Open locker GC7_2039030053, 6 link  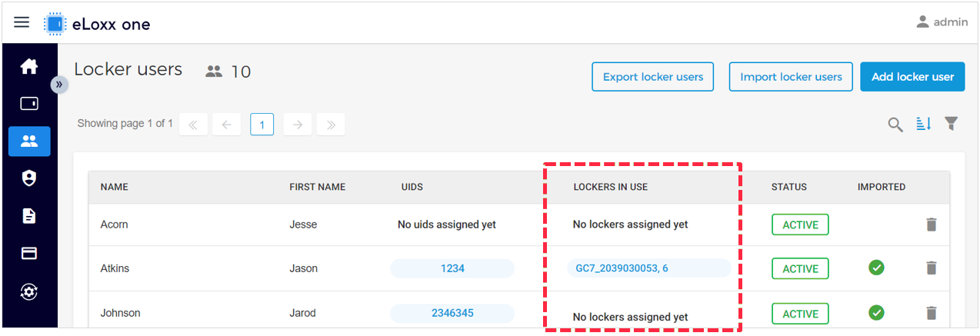coord(649,268)
